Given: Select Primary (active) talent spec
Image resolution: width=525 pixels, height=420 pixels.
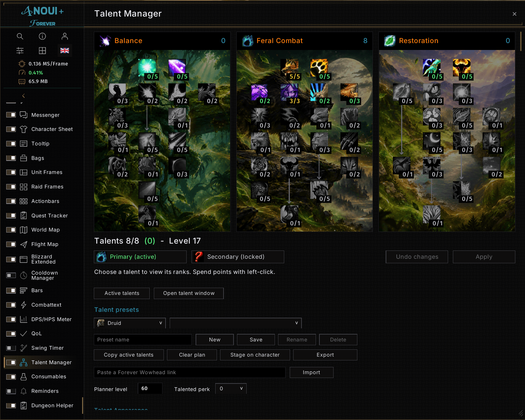Looking at the screenshot, I should click(x=140, y=257).
